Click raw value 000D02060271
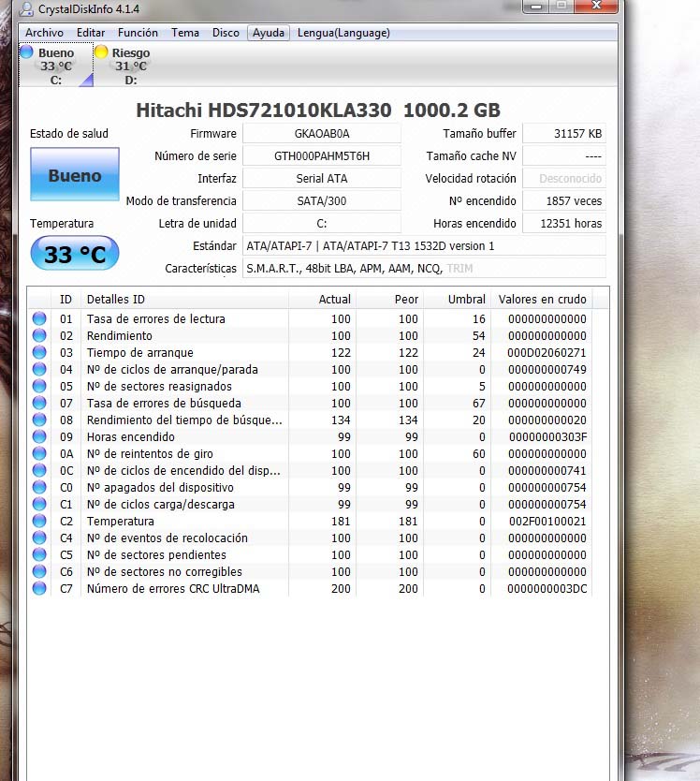Viewport: 700px width, 781px height. pos(547,352)
